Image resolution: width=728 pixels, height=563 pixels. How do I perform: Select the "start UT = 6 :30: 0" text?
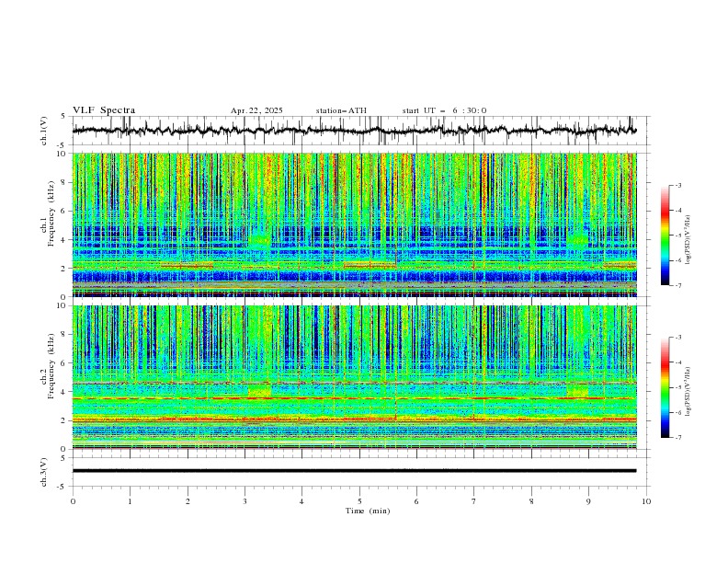point(444,110)
